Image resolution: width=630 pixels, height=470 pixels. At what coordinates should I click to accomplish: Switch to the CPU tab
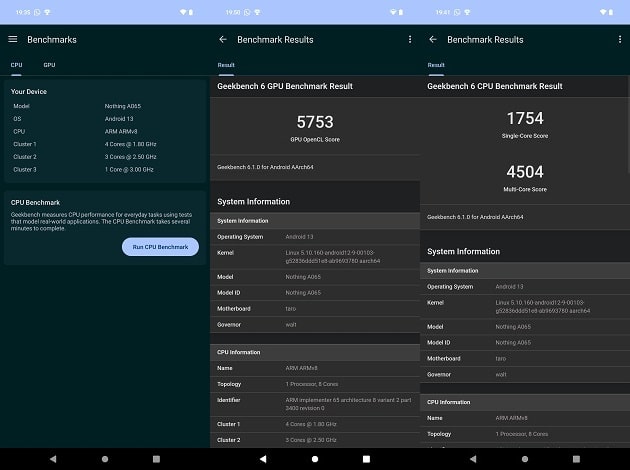tap(16, 65)
